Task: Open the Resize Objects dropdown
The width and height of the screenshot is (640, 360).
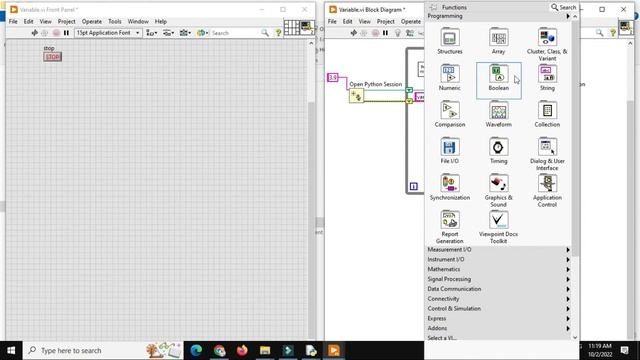Action: click(x=185, y=33)
